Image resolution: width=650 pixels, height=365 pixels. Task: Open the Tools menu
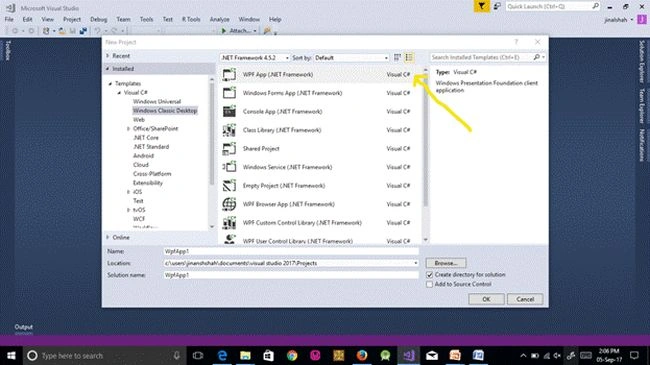pyautogui.click(x=146, y=19)
